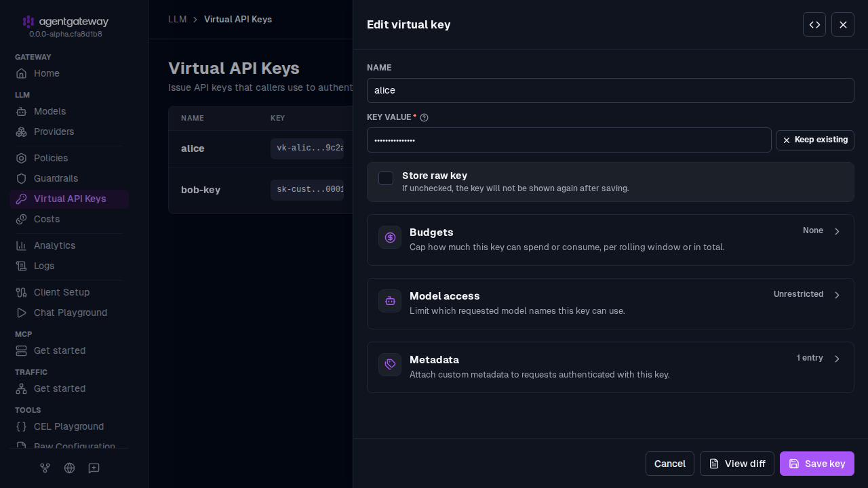Image resolution: width=868 pixels, height=488 pixels.
Task: Toggle the code view button in header
Action: [814, 24]
